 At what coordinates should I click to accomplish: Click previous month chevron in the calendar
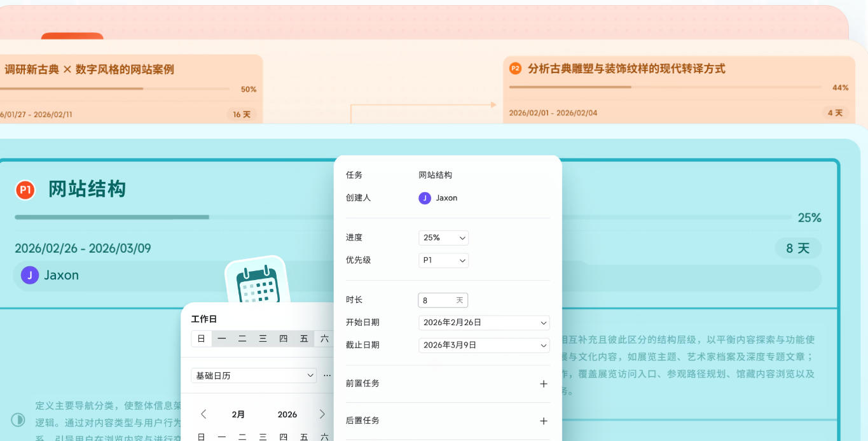203,414
